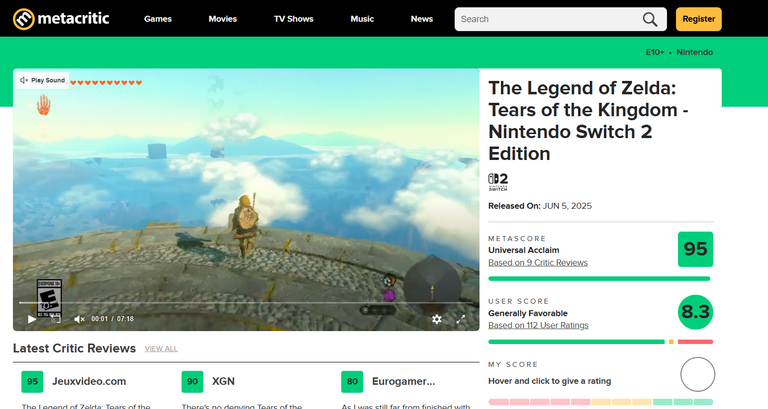Viewport: 768px width, 409px height.
Task: Click the 90 score beside XGN
Action: coord(192,382)
